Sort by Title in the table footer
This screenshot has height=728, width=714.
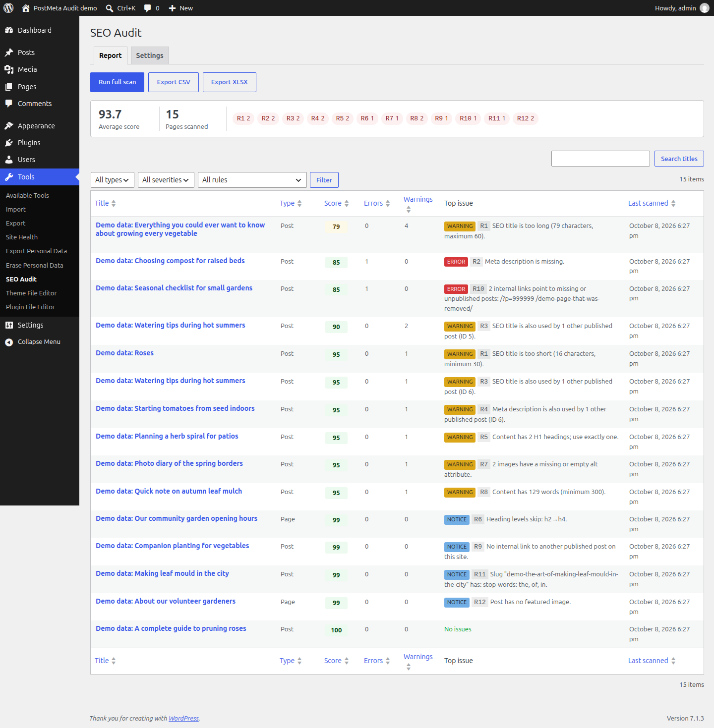coord(105,661)
